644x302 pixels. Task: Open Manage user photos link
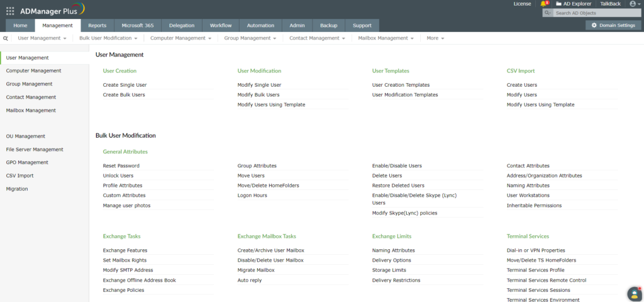126,206
